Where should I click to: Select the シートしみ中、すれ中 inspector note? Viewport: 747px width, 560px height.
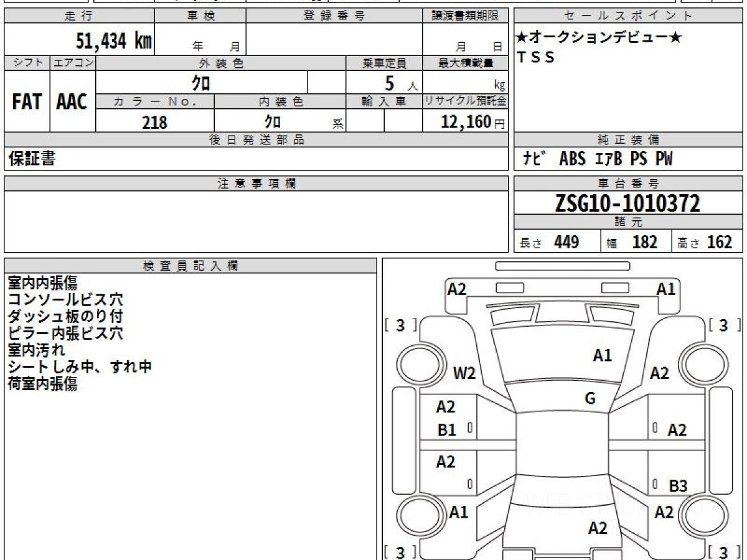click(x=80, y=367)
